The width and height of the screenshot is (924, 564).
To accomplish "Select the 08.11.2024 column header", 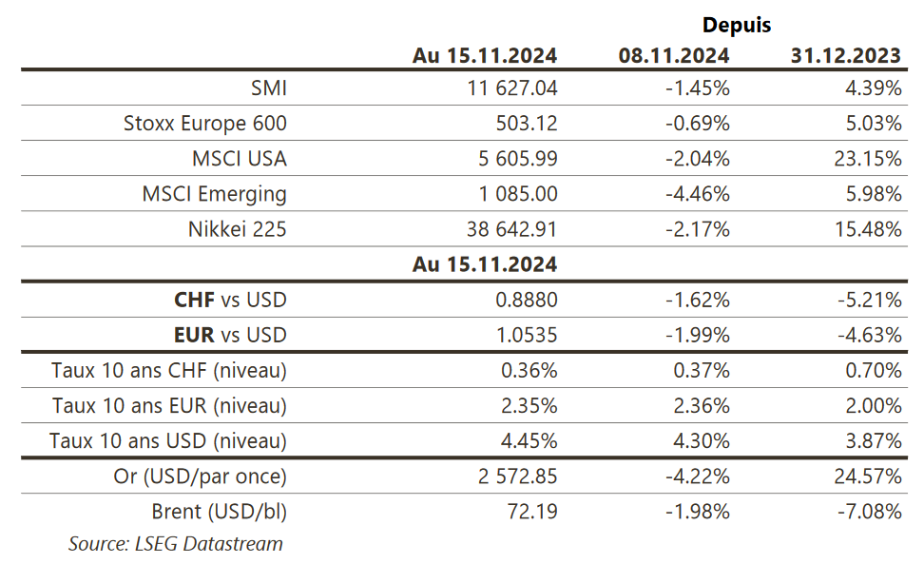I will tap(673, 55).
